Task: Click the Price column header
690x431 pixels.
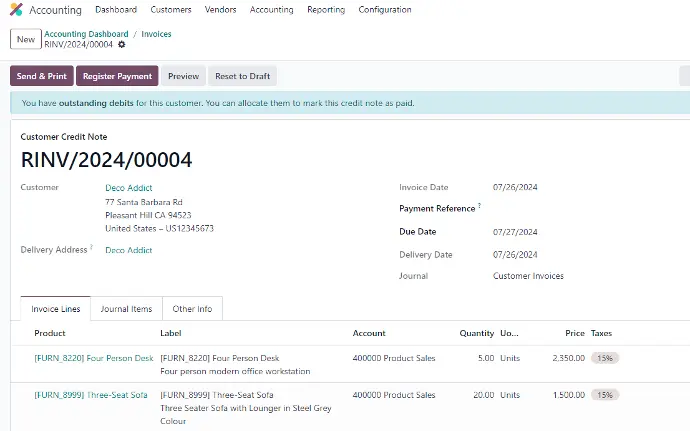Action: tap(575, 333)
